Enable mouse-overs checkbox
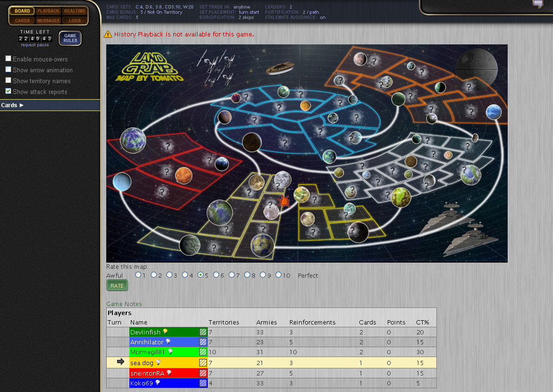Screen dimensions: 553x392 point(9,59)
